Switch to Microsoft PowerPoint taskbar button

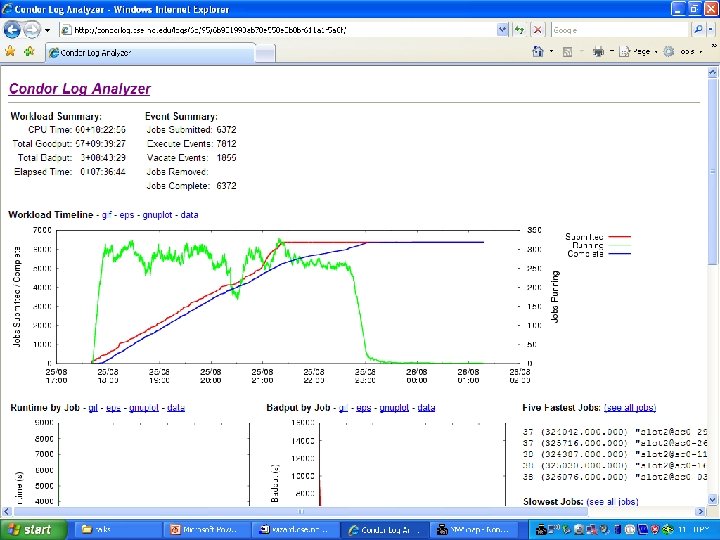[207, 529]
